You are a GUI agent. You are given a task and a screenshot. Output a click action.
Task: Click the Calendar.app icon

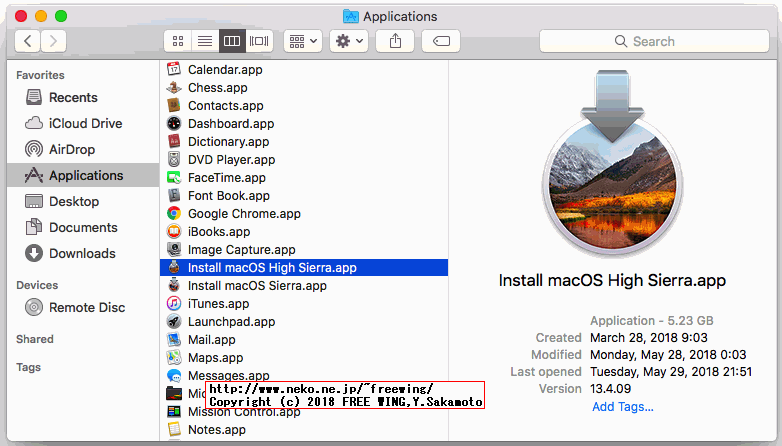click(174, 69)
